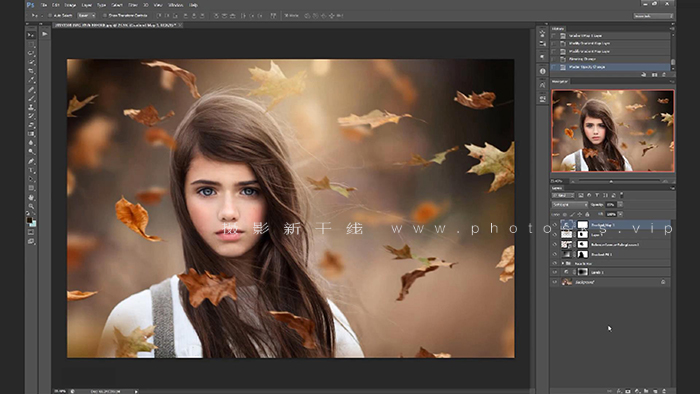The height and width of the screenshot is (394, 700).
Task: Toggle visibility of top Gradient Map layer
Action: pos(555,224)
